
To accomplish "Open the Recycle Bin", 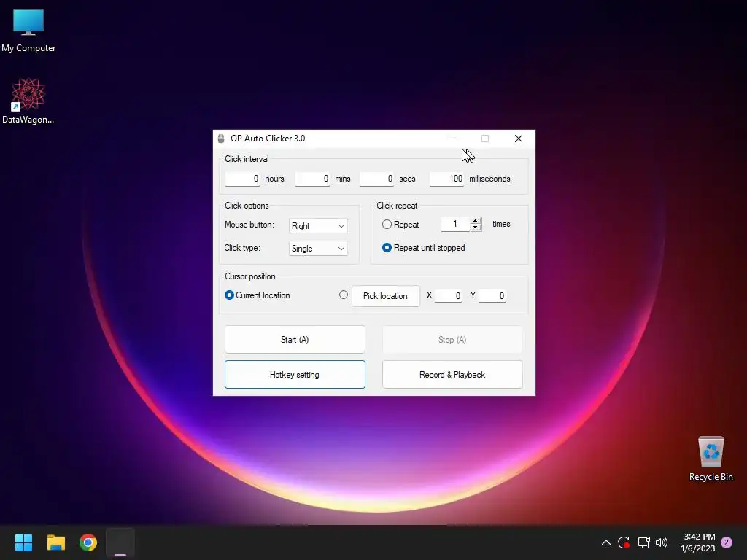I will click(x=711, y=459).
